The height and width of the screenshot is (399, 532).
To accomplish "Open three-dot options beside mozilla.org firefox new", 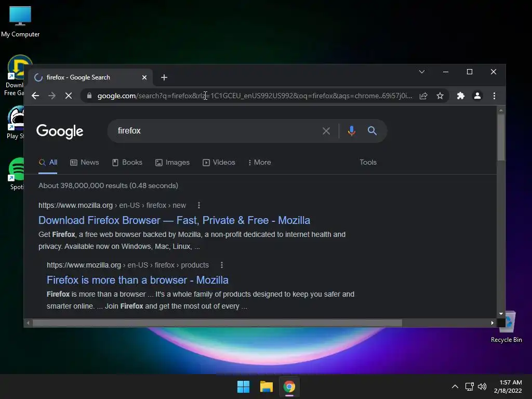I will coord(199,205).
